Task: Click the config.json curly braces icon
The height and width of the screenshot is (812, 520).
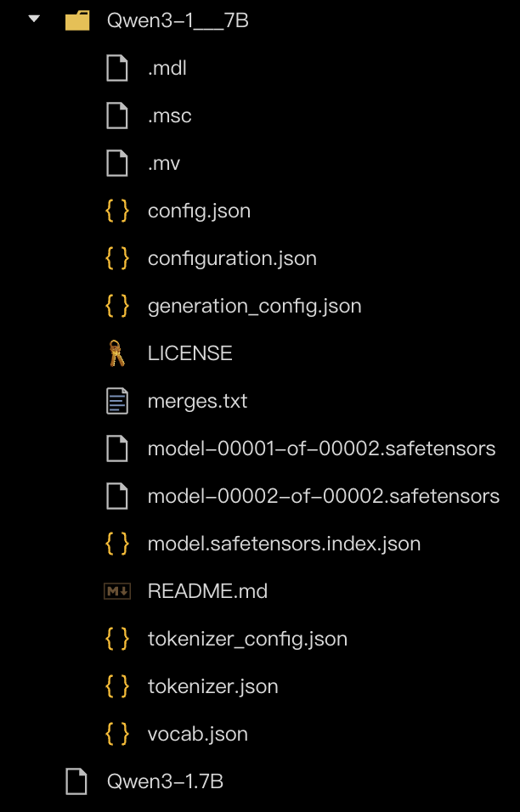Action: click(x=117, y=211)
